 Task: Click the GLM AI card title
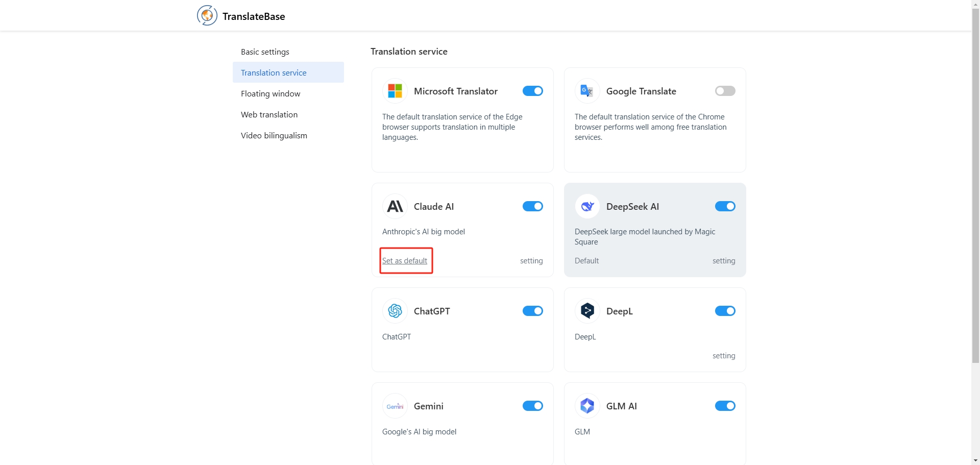(622, 406)
